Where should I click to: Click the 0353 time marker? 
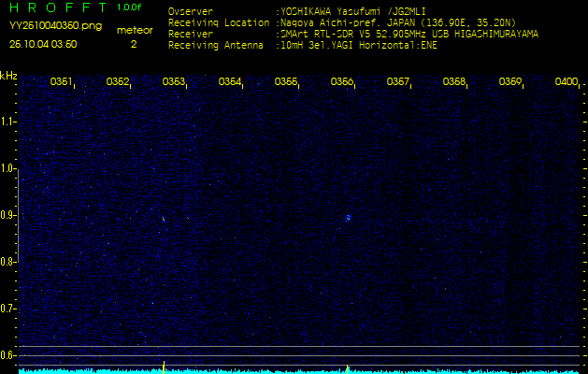(173, 81)
